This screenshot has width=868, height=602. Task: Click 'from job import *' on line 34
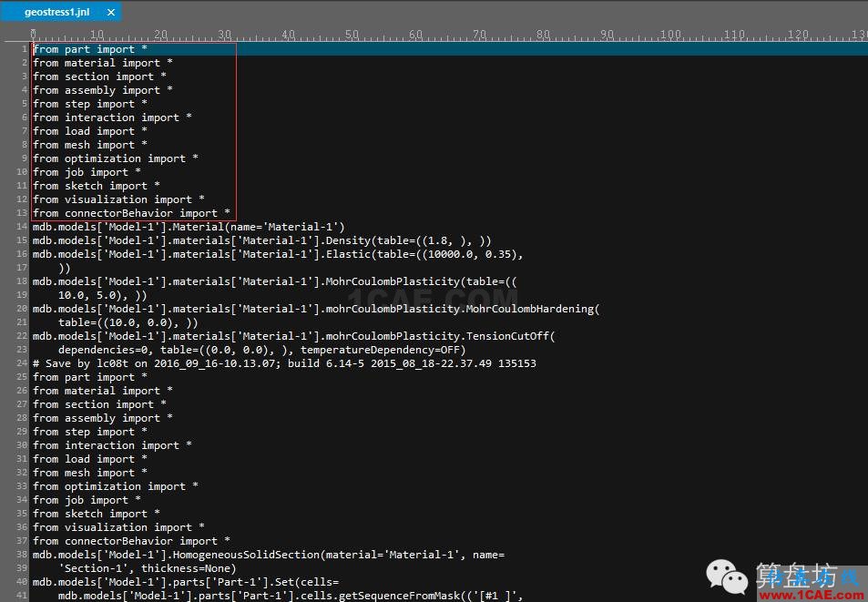(87, 500)
